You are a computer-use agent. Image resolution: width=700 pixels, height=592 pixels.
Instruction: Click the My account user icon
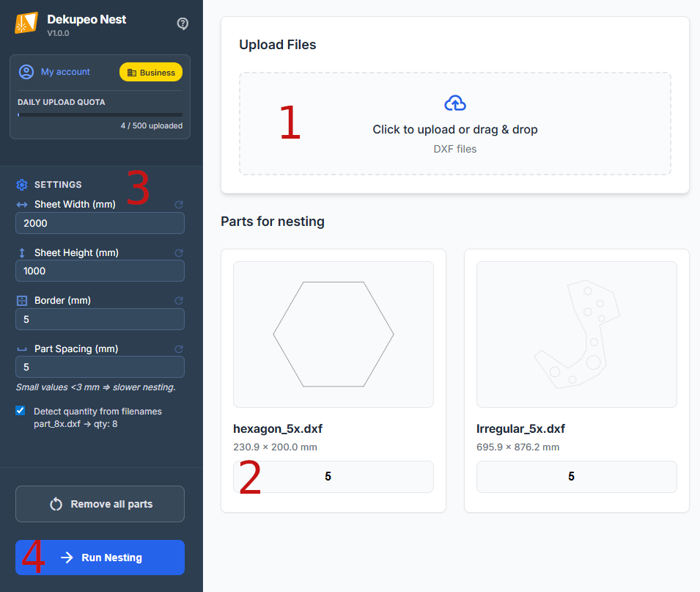pyautogui.click(x=26, y=72)
